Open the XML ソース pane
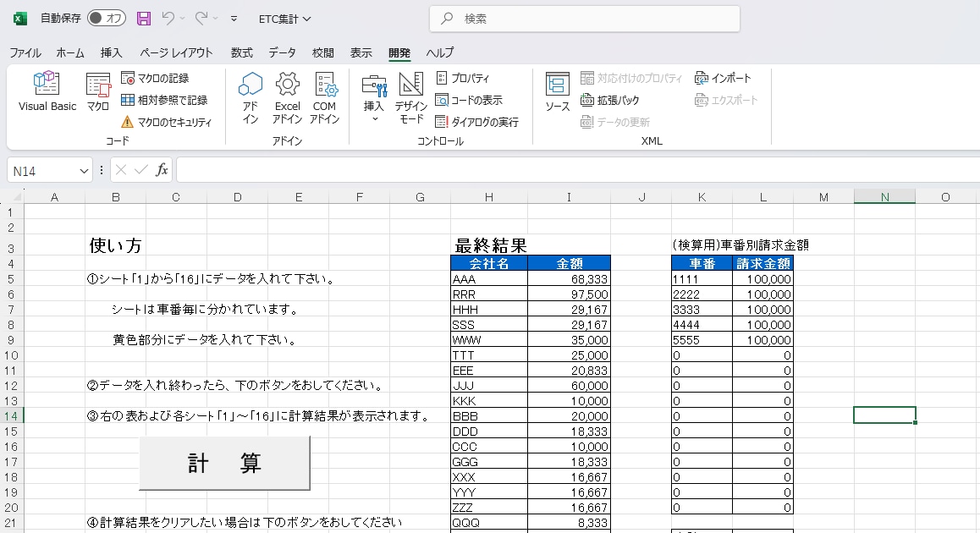980x533 pixels. pyautogui.click(x=557, y=91)
